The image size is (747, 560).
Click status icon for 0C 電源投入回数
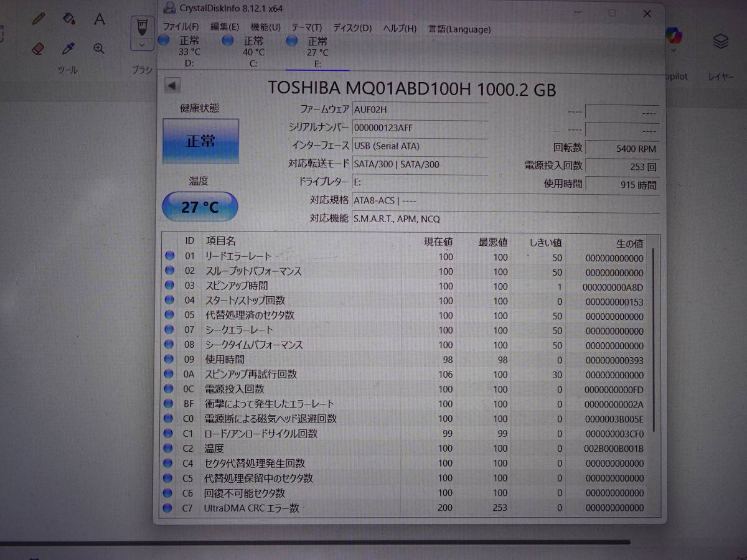coord(169,389)
